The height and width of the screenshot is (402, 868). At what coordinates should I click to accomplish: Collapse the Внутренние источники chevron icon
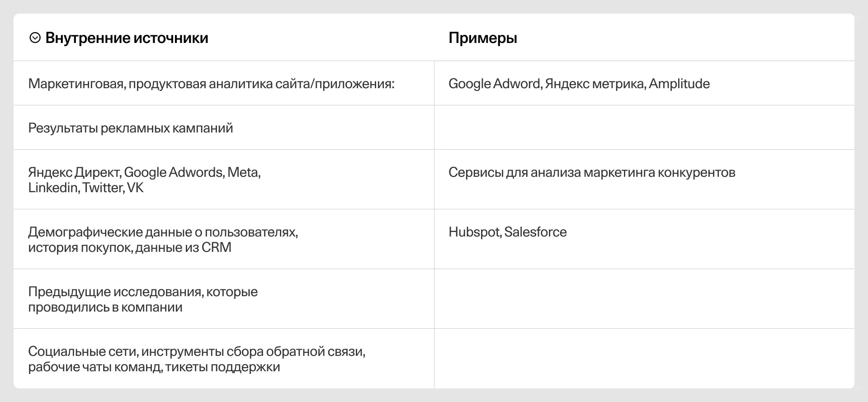pyautogui.click(x=35, y=38)
